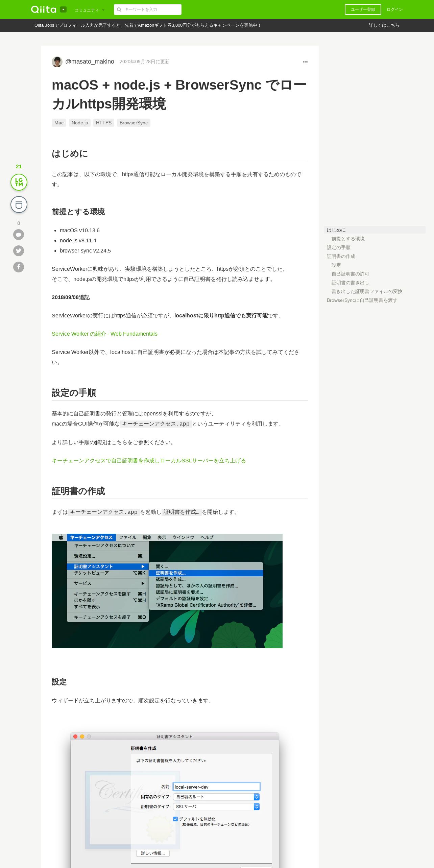Jump to 設定 in table of contents
The height and width of the screenshot is (868, 434).
click(x=336, y=265)
